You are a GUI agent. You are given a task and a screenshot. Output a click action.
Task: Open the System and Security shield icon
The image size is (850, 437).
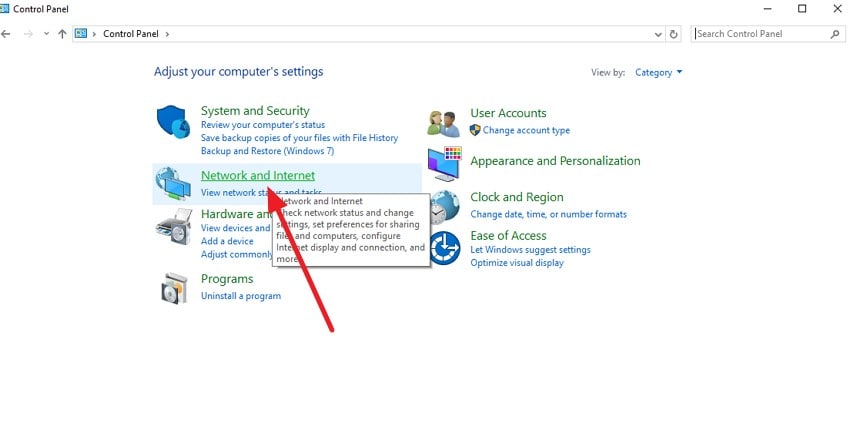173,123
